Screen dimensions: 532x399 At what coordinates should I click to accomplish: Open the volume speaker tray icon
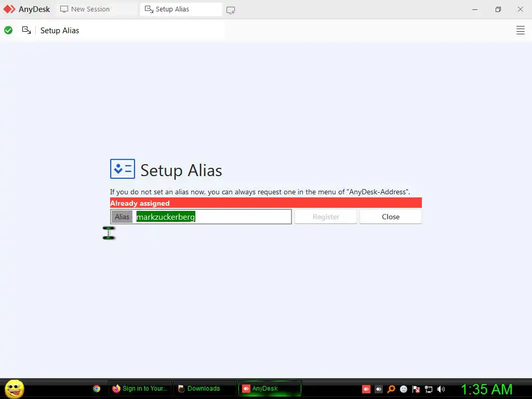tap(441, 389)
